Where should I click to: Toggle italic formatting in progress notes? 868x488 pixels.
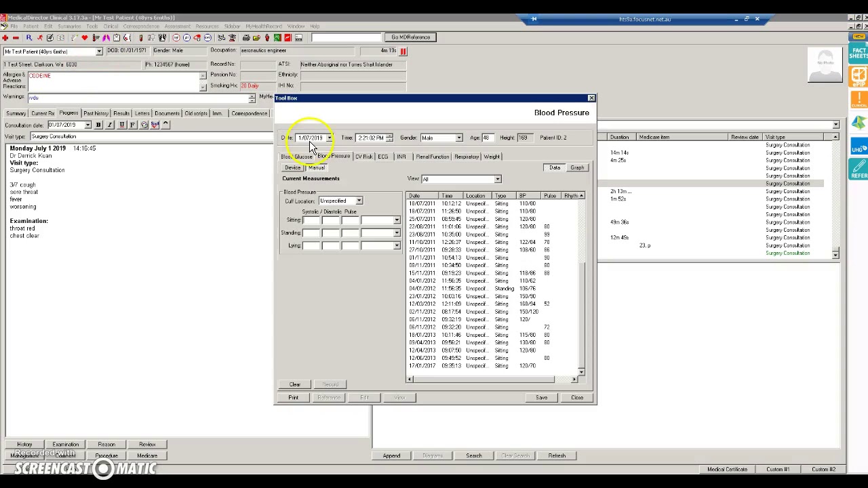coord(110,125)
